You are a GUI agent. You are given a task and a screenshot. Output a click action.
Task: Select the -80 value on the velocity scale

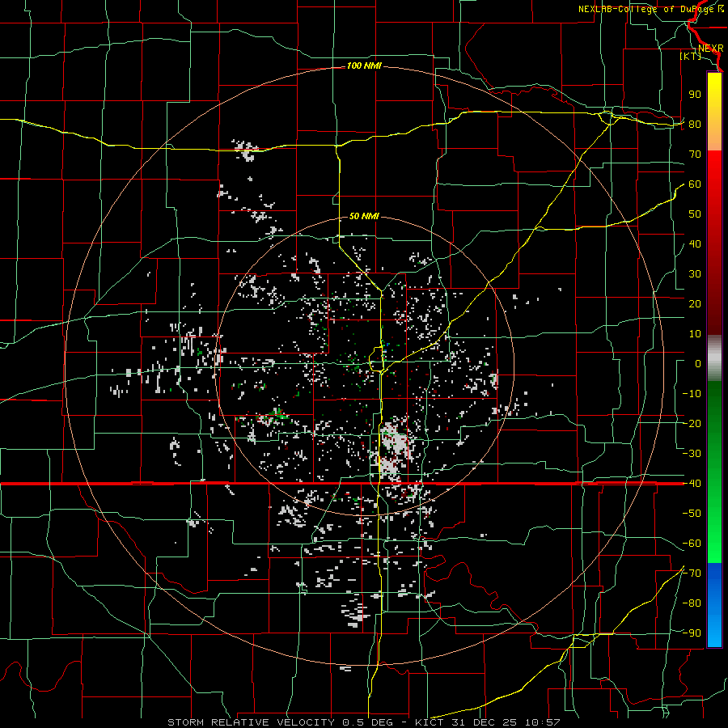692,603
